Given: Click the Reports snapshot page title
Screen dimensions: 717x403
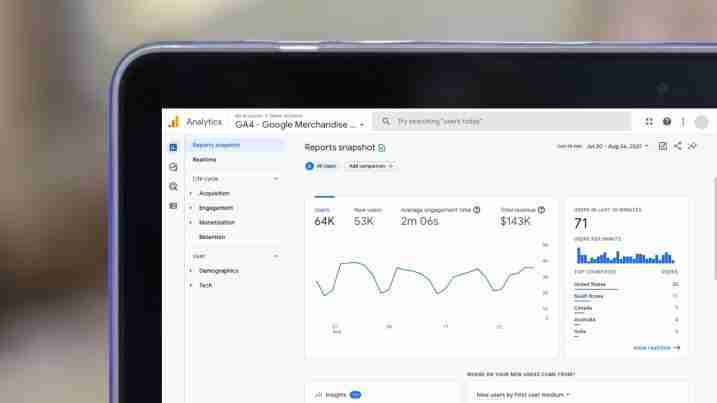Looking at the screenshot, I should click(339, 147).
